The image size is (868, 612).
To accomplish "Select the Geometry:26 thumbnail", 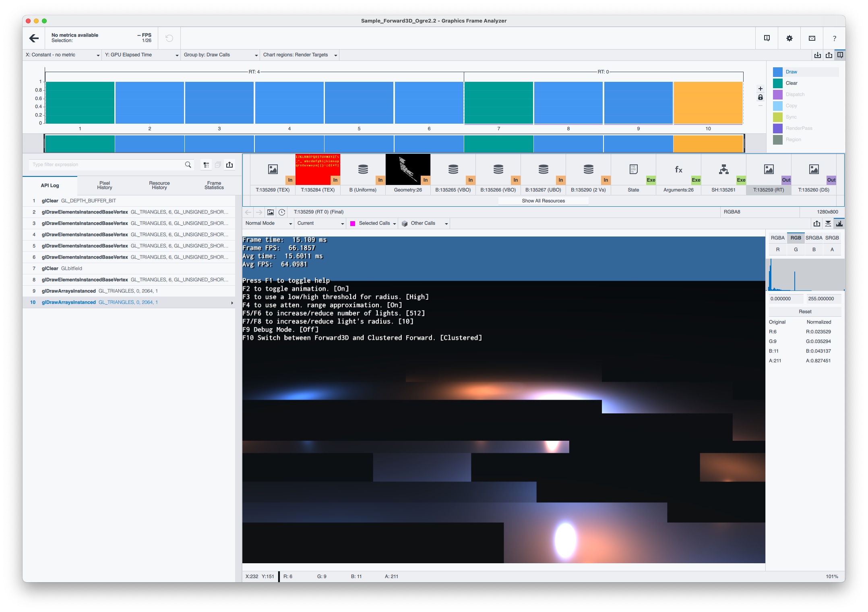I will [408, 174].
